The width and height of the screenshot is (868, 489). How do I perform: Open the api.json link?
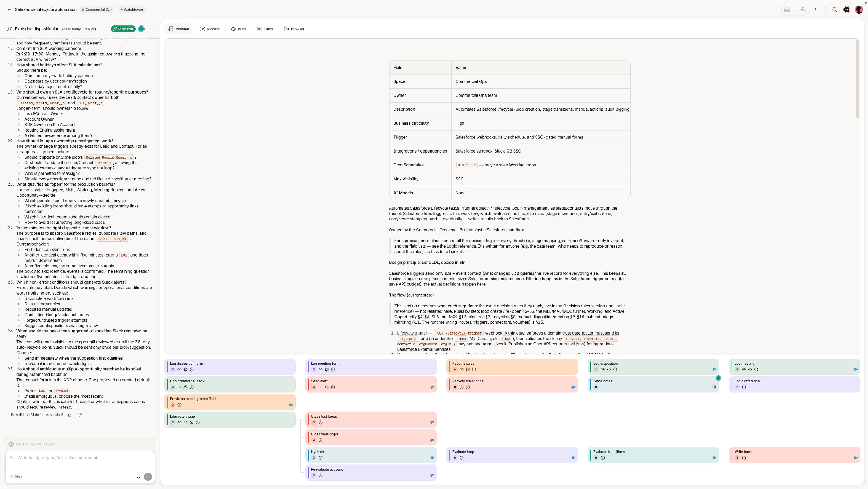577,344
